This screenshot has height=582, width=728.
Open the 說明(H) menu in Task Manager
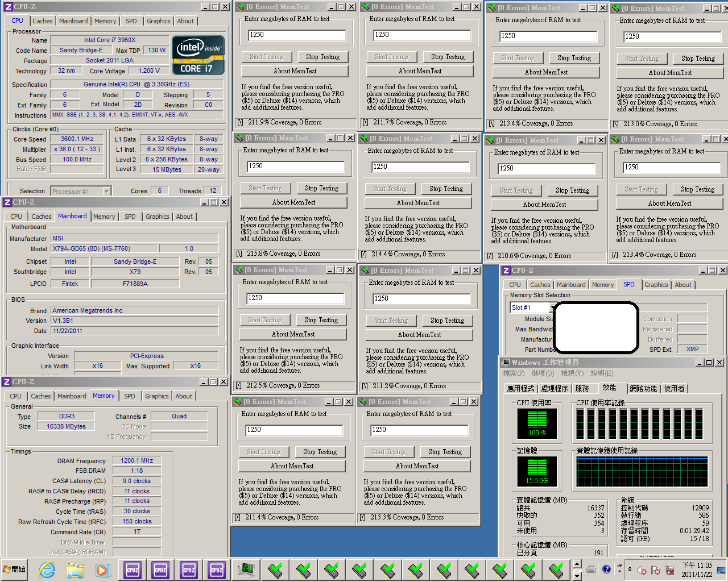[602, 373]
